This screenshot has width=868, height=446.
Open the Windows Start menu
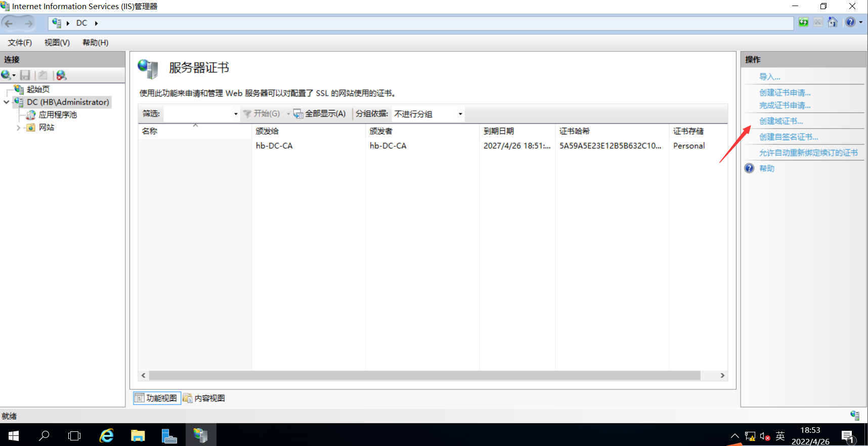[14, 435]
